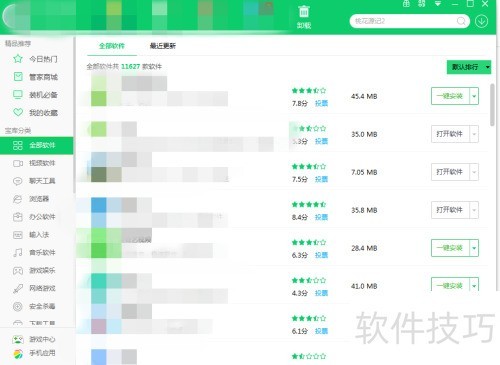
Task: Click the 45.4 MB size text
Action: pos(364,97)
